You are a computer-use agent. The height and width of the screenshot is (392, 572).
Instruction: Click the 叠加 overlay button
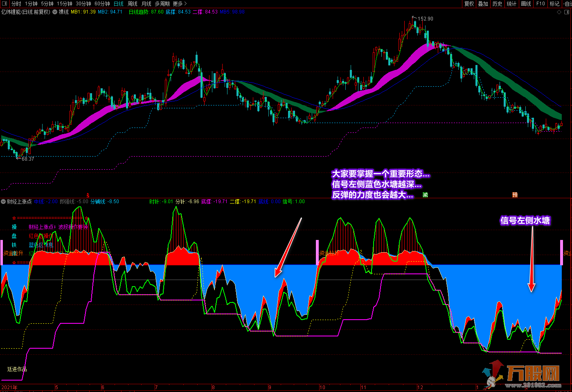click(483, 4)
